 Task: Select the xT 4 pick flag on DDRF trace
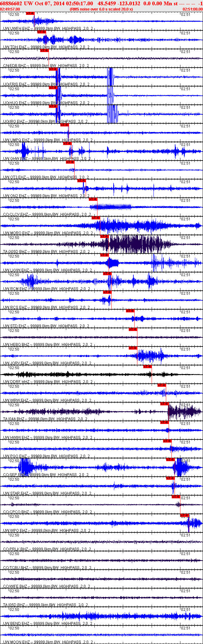tap(148, 367)
